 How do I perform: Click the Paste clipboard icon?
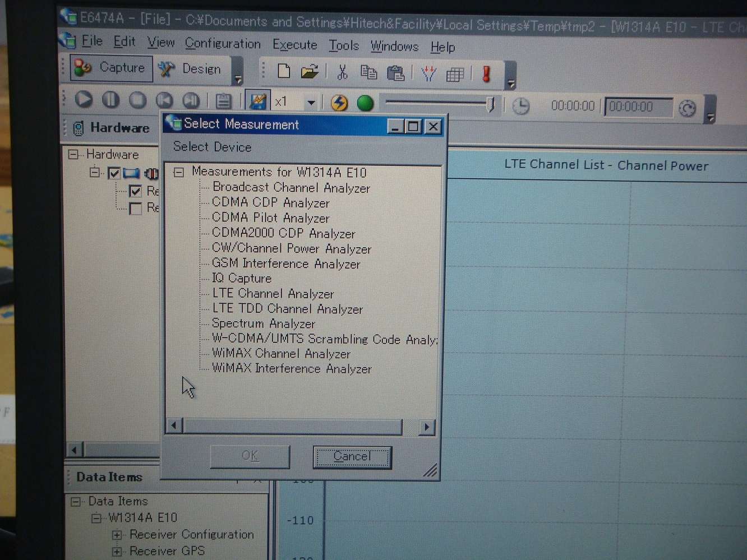(x=395, y=73)
